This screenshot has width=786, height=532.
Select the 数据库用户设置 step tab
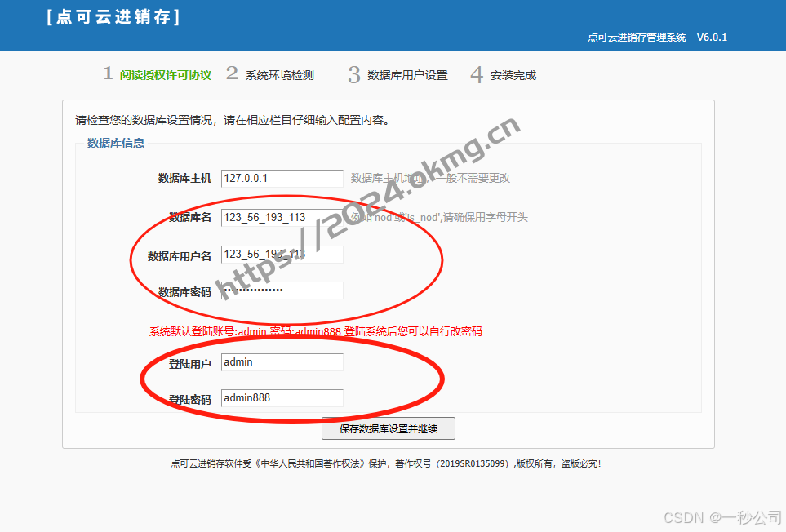coord(408,74)
